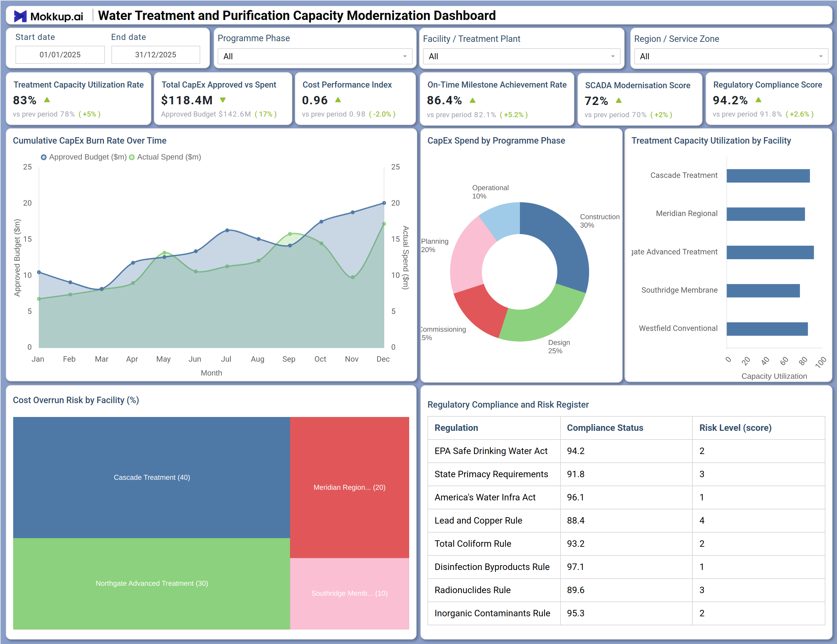
Task: Toggle Actual Spend ($m) legend marker
Action: pos(132,157)
